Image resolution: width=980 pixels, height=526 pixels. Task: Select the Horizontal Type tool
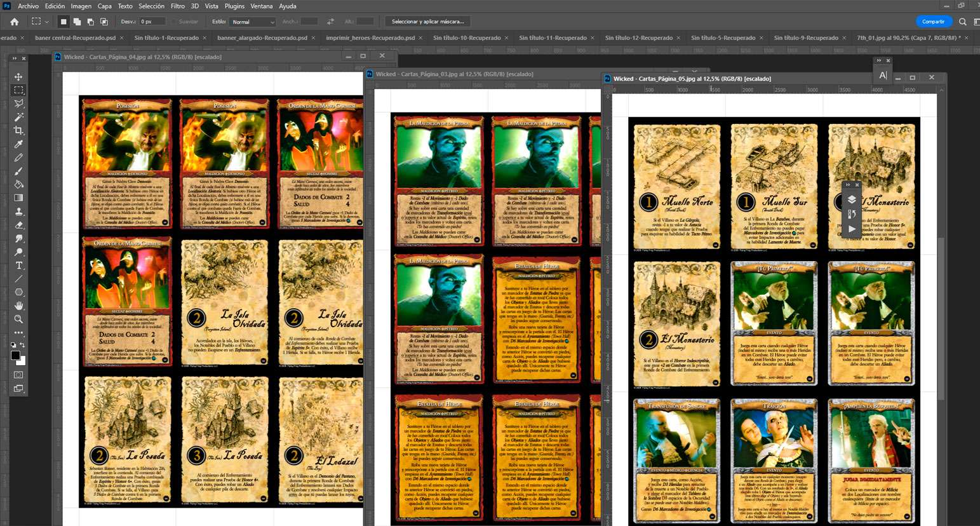click(x=18, y=266)
